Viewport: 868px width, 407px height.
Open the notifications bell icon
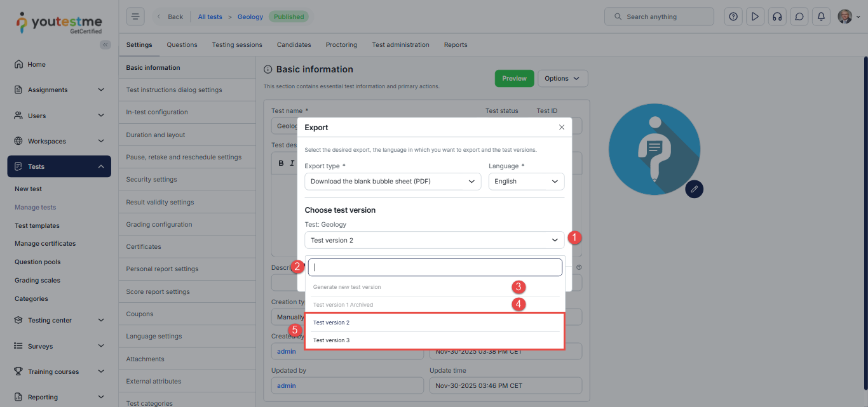point(821,17)
